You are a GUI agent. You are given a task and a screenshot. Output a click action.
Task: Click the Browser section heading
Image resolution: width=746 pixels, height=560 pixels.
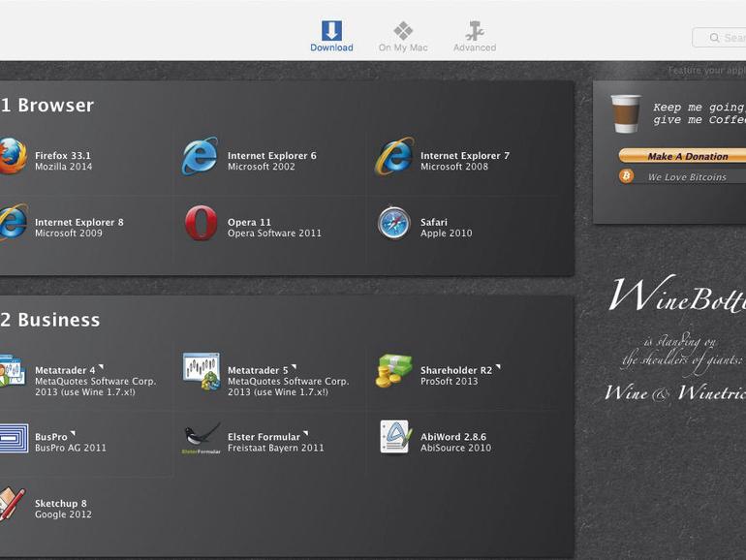pyautogui.click(x=47, y=106)
